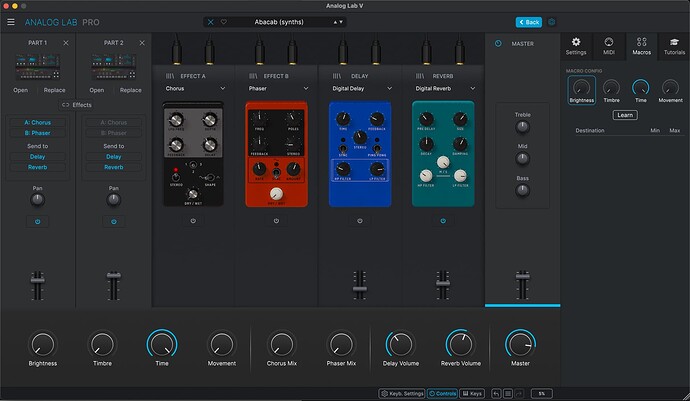The height and width of the screenshot is (401, 690).
Task: Open the Tutorials panel
Action: pyautogui.click(x=674, y=46)
